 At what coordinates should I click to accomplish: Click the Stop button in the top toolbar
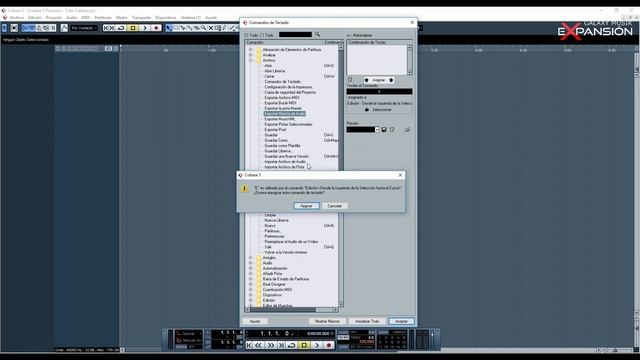(133, 28)
